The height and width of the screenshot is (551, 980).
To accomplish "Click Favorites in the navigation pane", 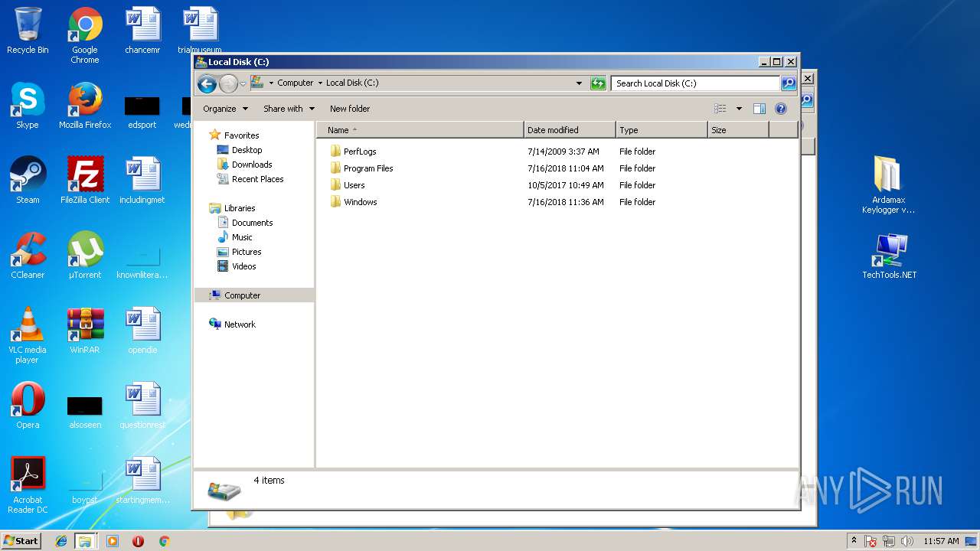I will coord(234,135).
